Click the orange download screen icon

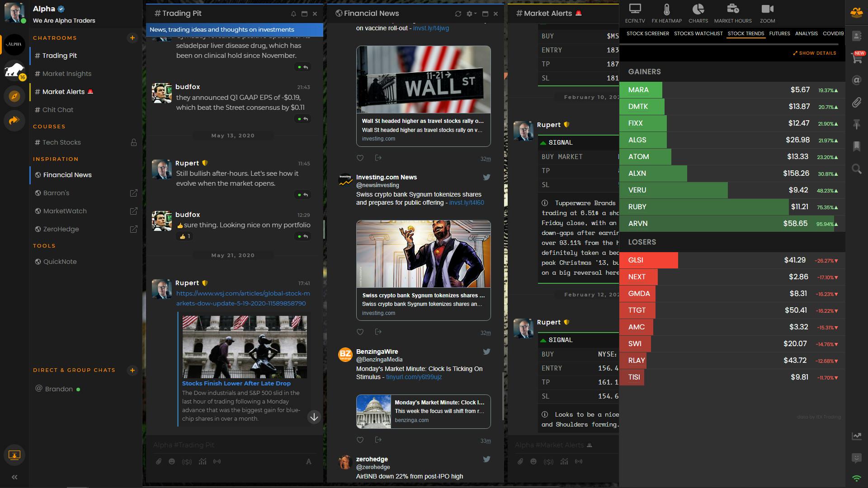[14, 455]
